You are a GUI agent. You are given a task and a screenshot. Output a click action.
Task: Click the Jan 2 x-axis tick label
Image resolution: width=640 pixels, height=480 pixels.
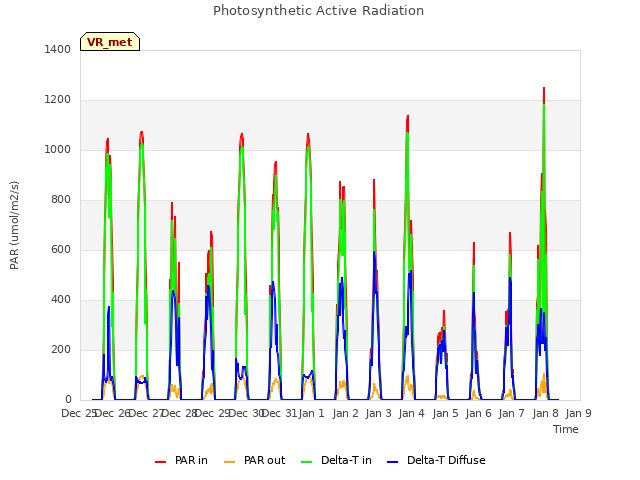click(x=345, y=413)
